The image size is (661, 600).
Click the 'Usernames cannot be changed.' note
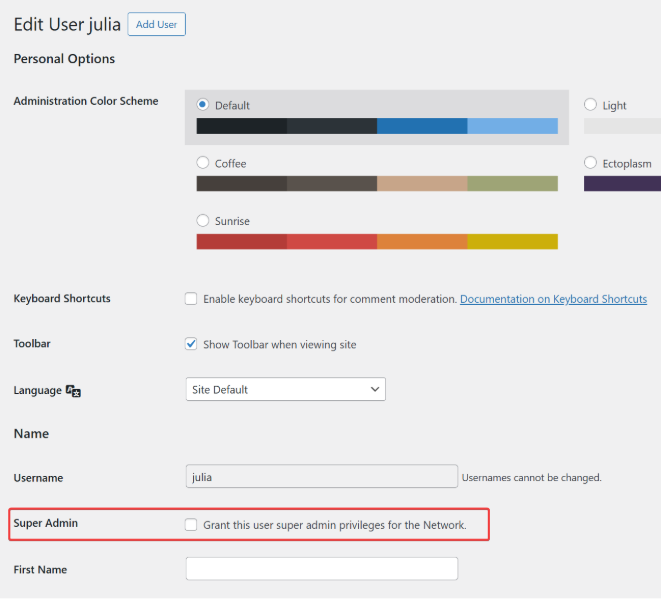click(x=532, y=477)
